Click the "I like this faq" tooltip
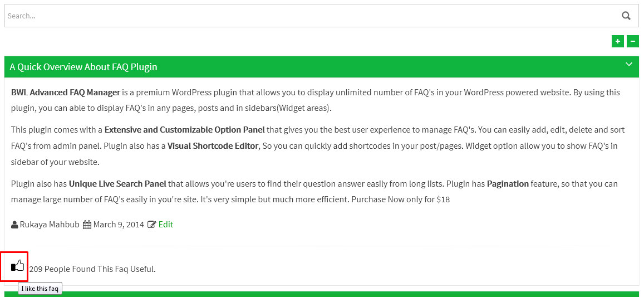Viewport: 644px width, 297px height. pyautogui.click(x=40, y=289)
